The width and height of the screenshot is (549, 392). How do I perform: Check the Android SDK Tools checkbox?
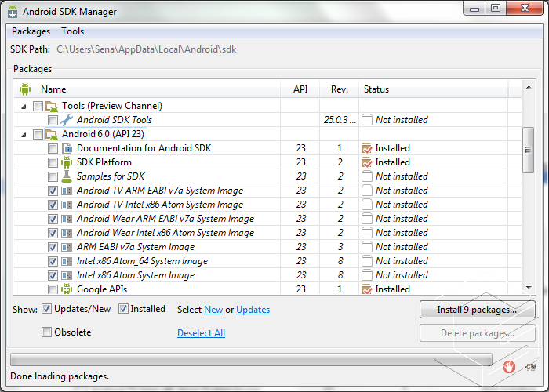[53, 120]
